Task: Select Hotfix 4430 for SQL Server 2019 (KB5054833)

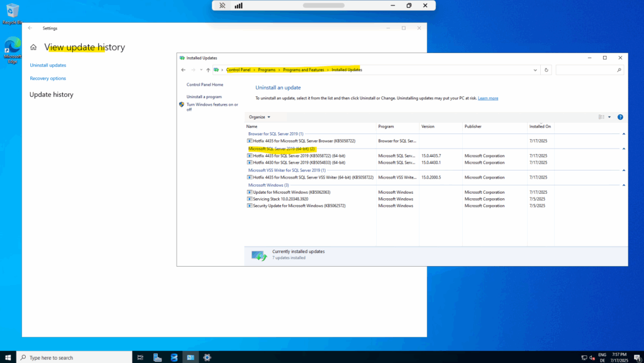Action: click(x=299, y=162)
